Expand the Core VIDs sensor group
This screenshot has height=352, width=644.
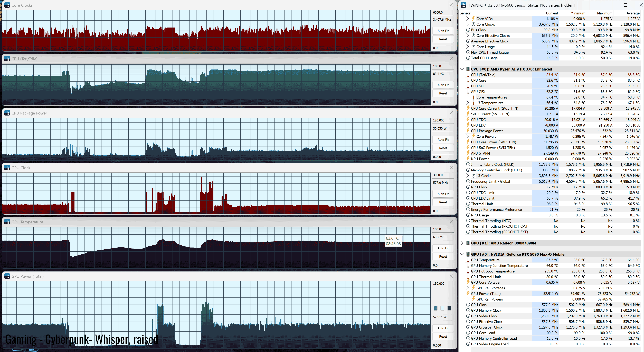(x=468, y=19)
